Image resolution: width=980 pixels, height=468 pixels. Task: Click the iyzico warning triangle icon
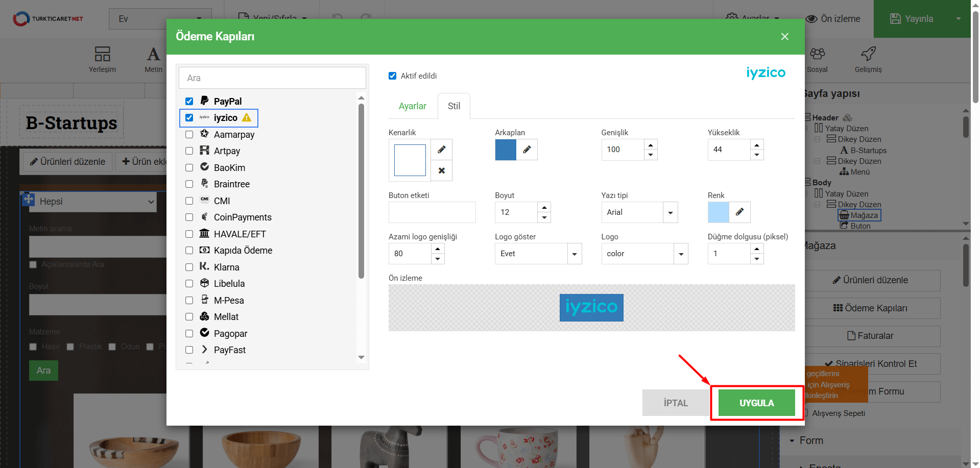coord(247,118)
